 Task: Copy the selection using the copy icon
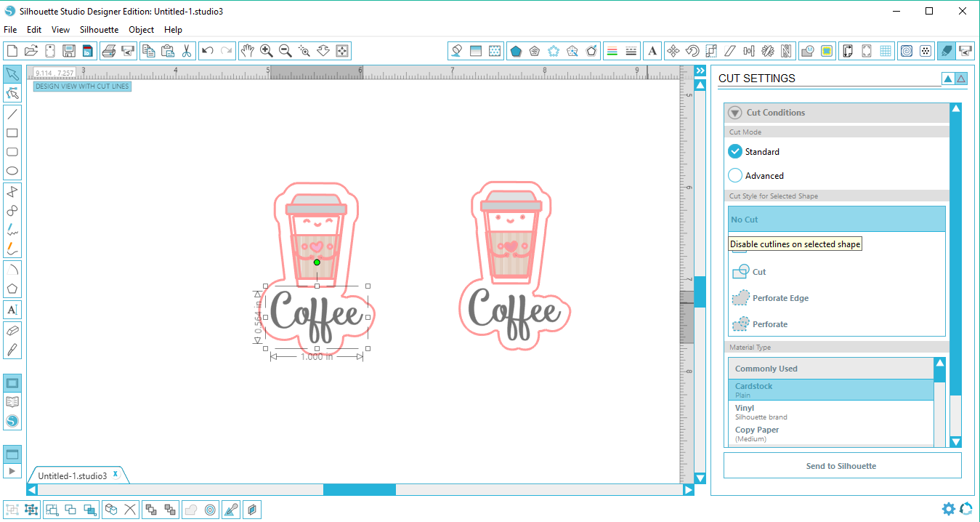coord(148,51)
